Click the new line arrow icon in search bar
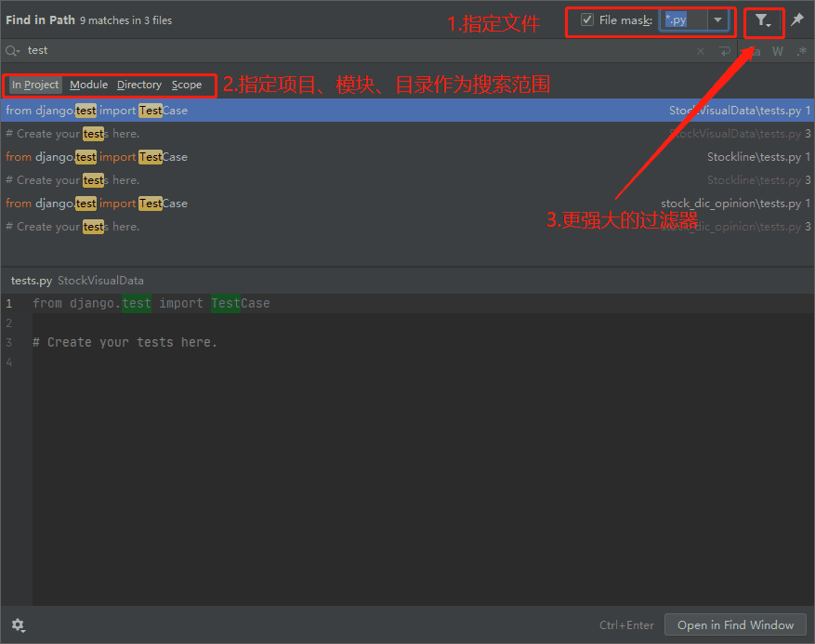Viewport: 815px width, 644px height. coord(725,51)
